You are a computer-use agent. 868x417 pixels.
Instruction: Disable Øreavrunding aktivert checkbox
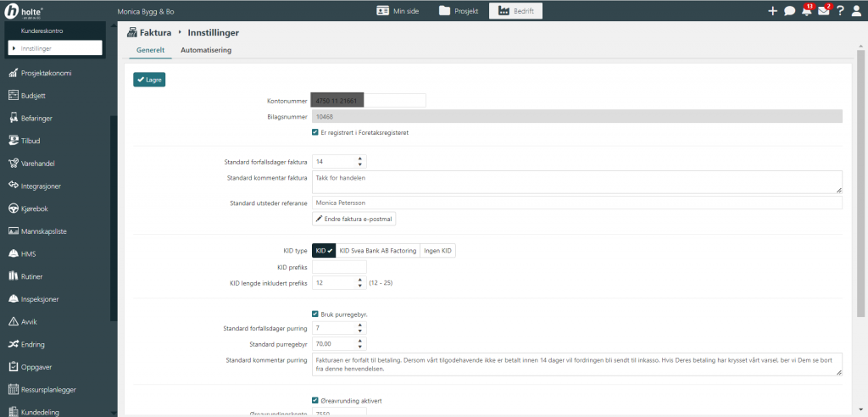tap(316, 400)
